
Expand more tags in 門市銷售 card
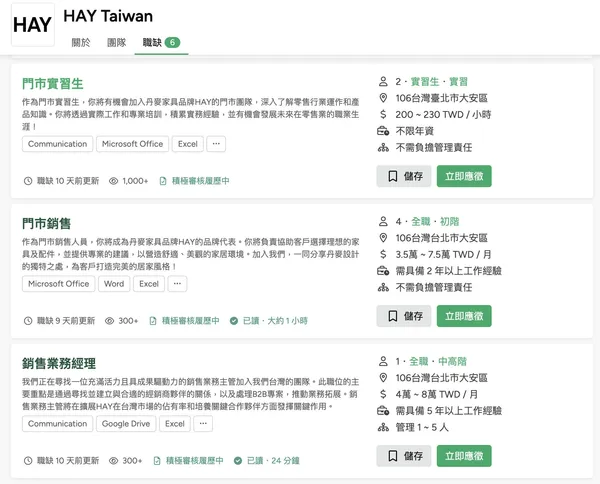point(177,284)
